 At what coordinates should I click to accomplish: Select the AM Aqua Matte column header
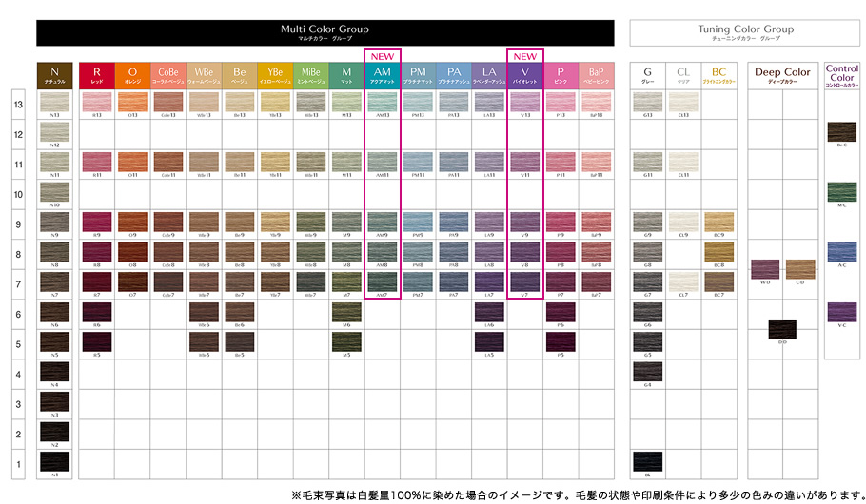[382, 75]
